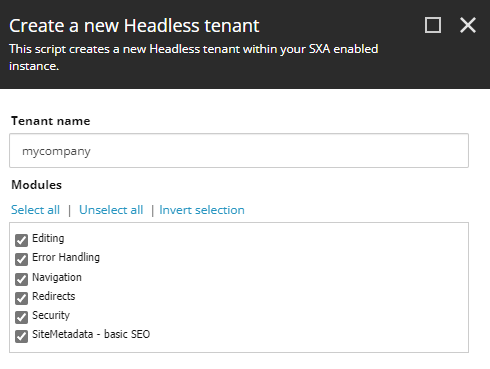This screenshot has height=369, width=490.
Task: Uncheck the SiteMetadata - basic SEO checkbox
Action: [x=21, y=336]
